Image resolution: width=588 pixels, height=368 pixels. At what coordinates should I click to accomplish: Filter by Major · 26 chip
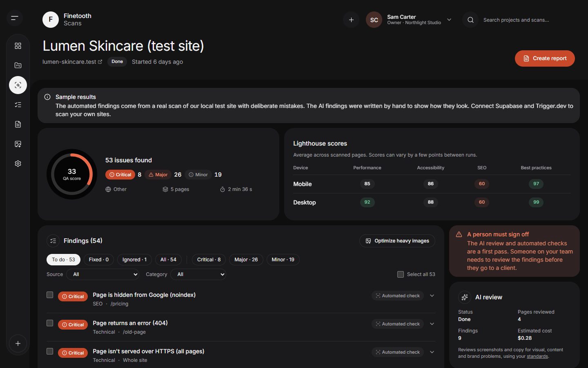[x=246, y=260]
